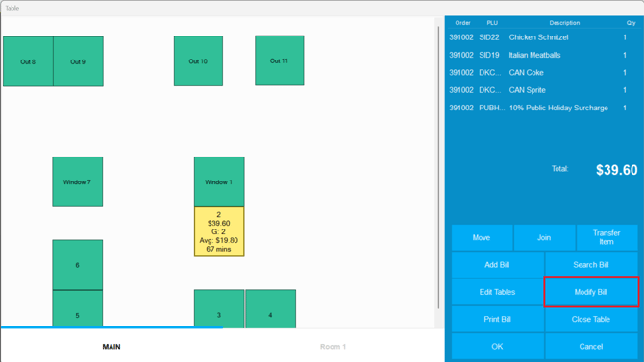Select table Out 11
The height and width of the screenshot is (362, 644).
click(x=280, y=60)
